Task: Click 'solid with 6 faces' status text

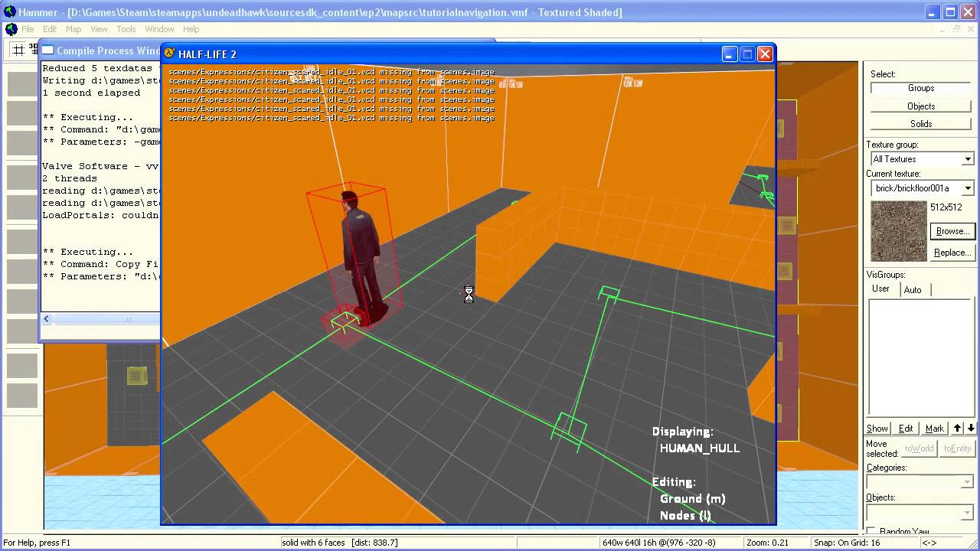Action: pyautogui.click(x=314, y=543)
